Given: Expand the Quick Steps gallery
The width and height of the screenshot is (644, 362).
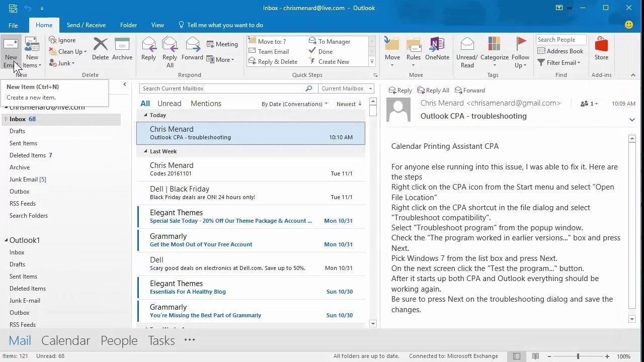Looking at the screenshot, I should tap(372, 62).
